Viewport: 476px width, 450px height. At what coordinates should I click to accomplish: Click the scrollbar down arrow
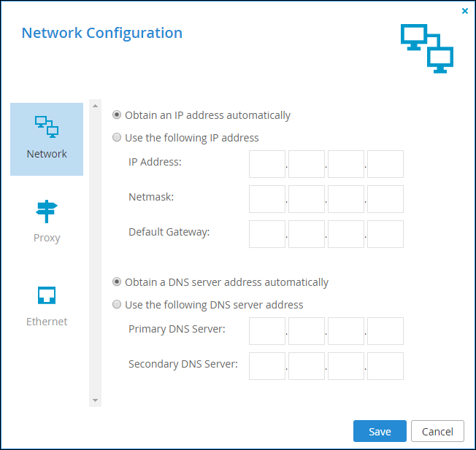click(95, 400)
